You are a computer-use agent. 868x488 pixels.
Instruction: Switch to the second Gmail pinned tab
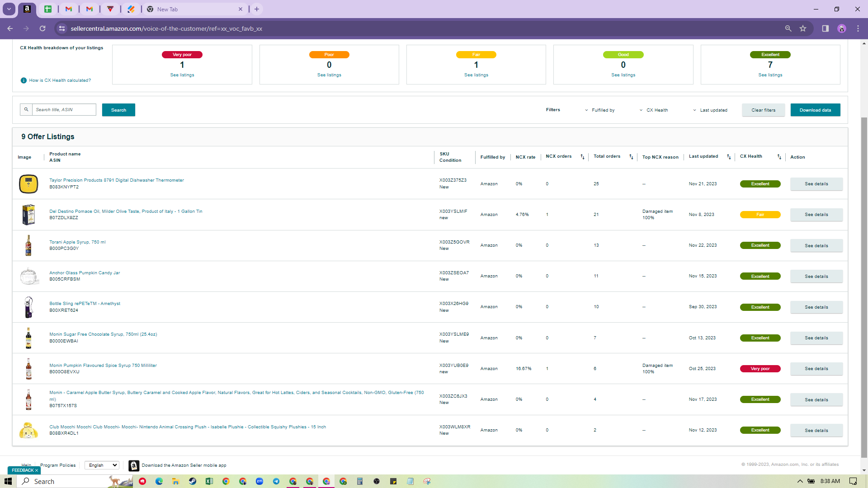click(x=90, y=9)
